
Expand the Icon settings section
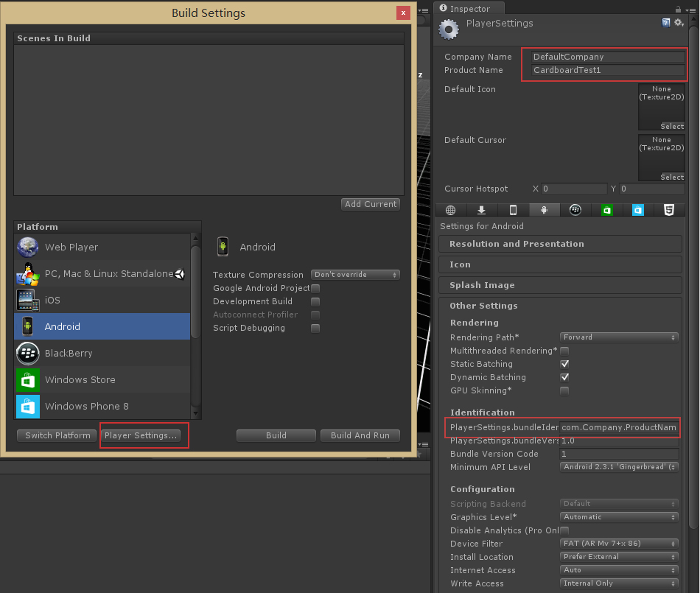coord(560,264)
